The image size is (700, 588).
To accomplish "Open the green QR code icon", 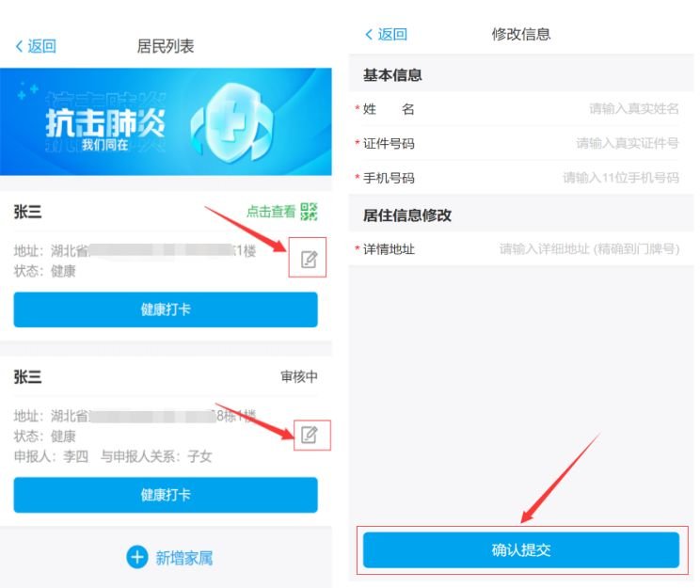I will [309, 212].
